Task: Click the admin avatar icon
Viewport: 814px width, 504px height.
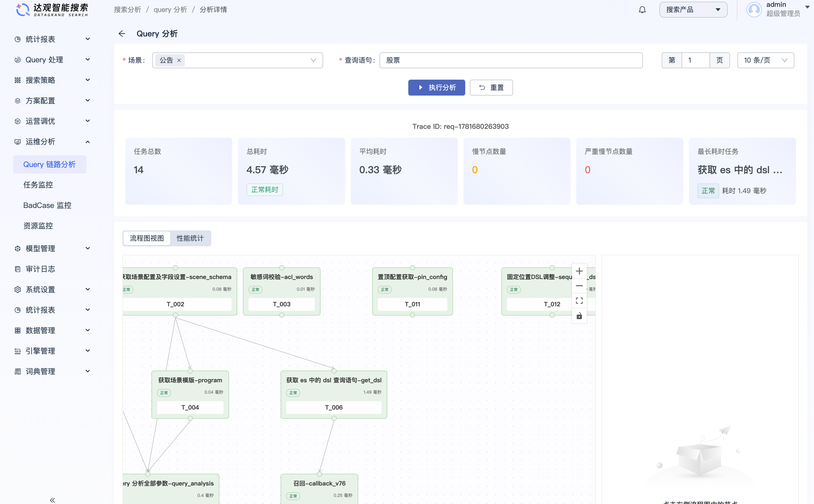Action: point(754,10)
